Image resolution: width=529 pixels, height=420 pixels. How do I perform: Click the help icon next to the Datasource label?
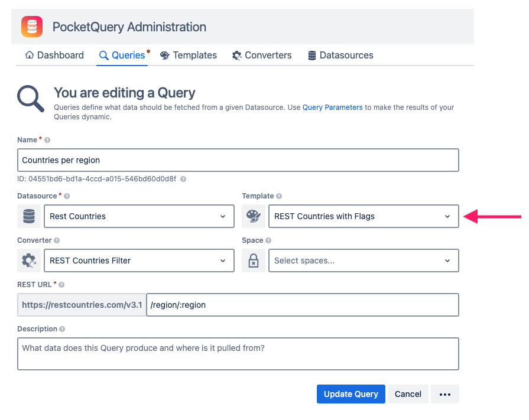66,196
